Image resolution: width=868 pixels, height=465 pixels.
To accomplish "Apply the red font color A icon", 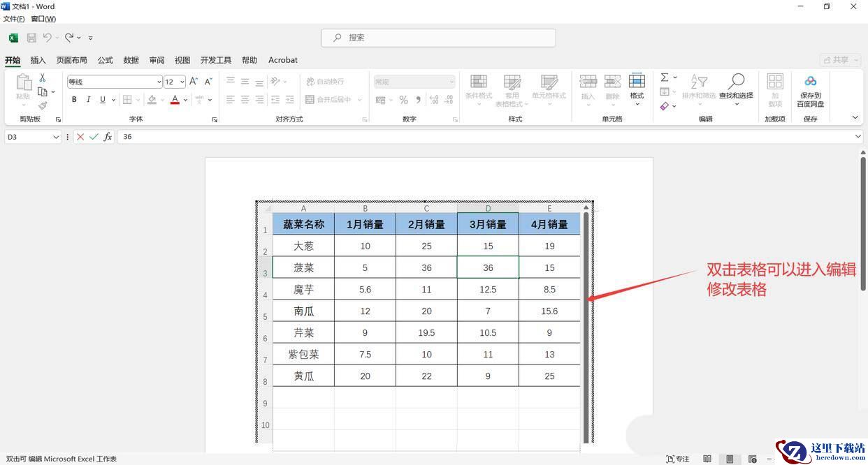I will [175, 100].
